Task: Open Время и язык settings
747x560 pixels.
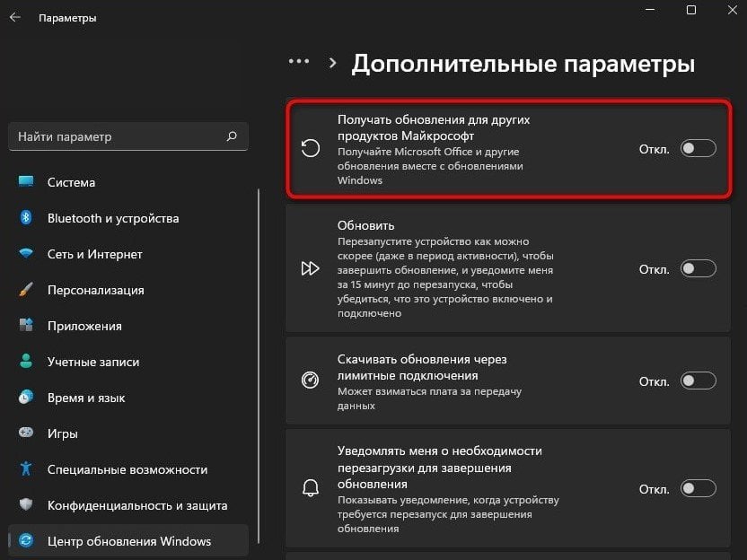Action: tap(128, 398)
